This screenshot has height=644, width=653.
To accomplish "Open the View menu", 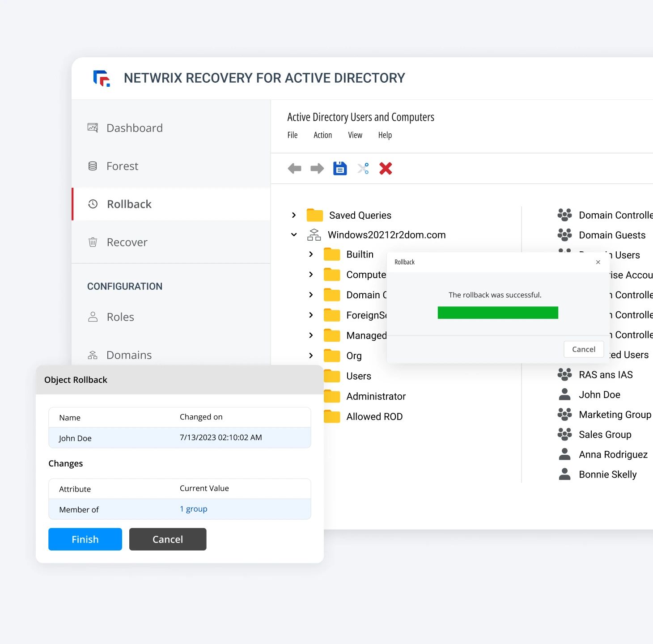I will [355, 135].
